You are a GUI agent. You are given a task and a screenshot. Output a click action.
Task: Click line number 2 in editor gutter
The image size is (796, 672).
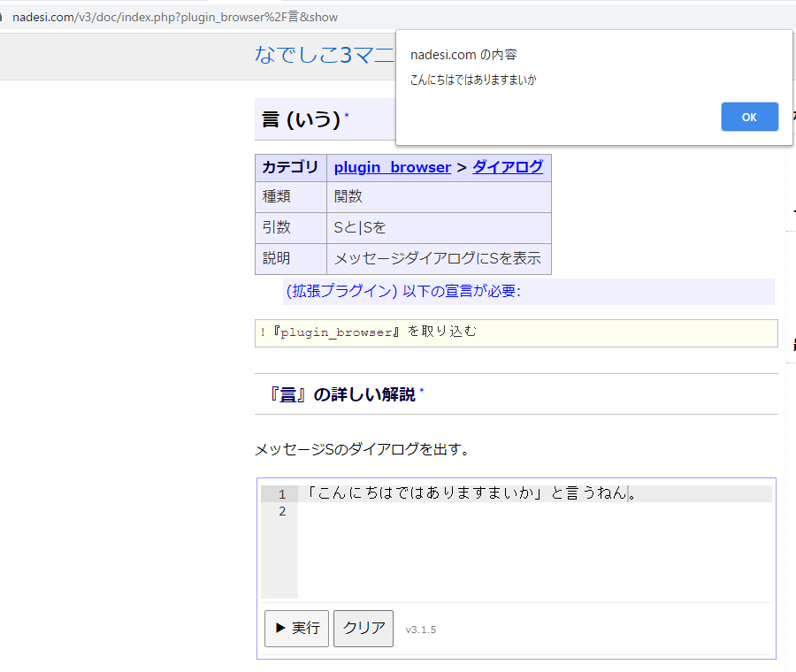[x=282, y=512]
